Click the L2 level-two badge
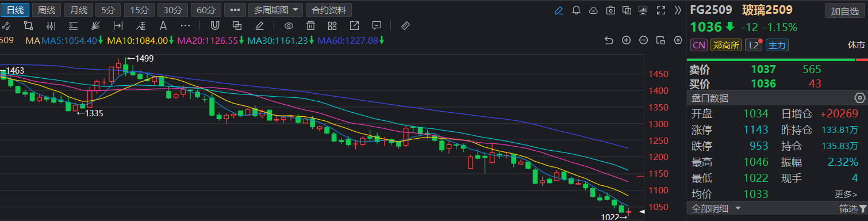The height and width of the screenshot is (221, 868). pos(753,45)
